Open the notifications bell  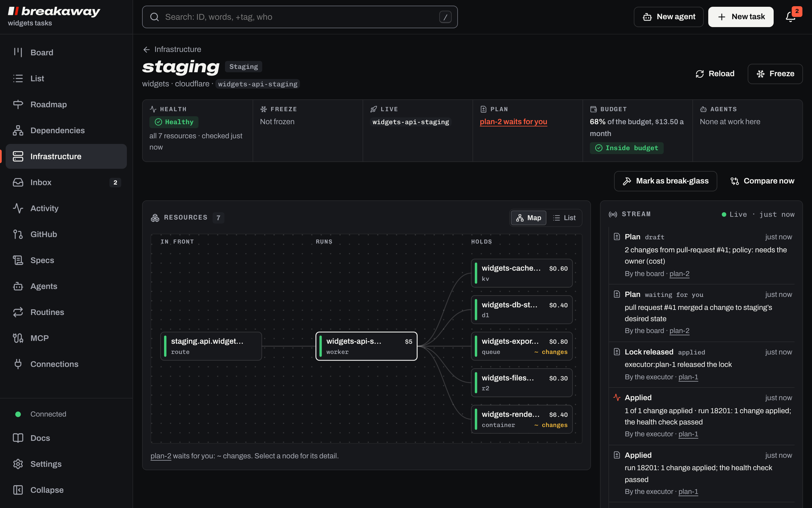click(790, 17)
